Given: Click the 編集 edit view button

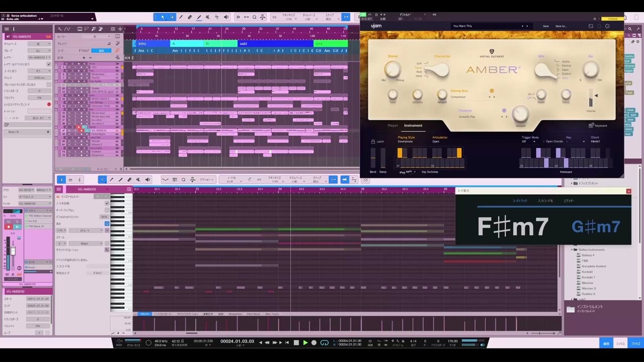Looking at the screenshot, I should (x=606, y=343).
